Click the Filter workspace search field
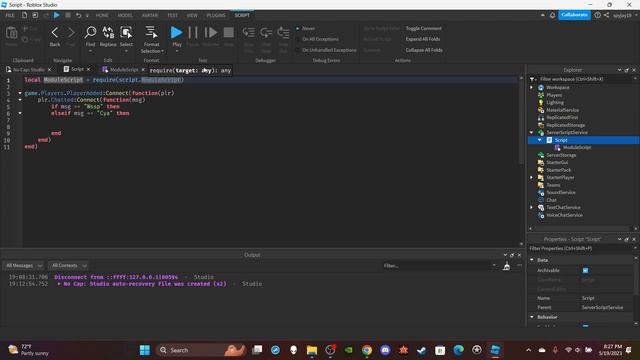The width and height of the screenshot is (640, 360). [586, 79]
